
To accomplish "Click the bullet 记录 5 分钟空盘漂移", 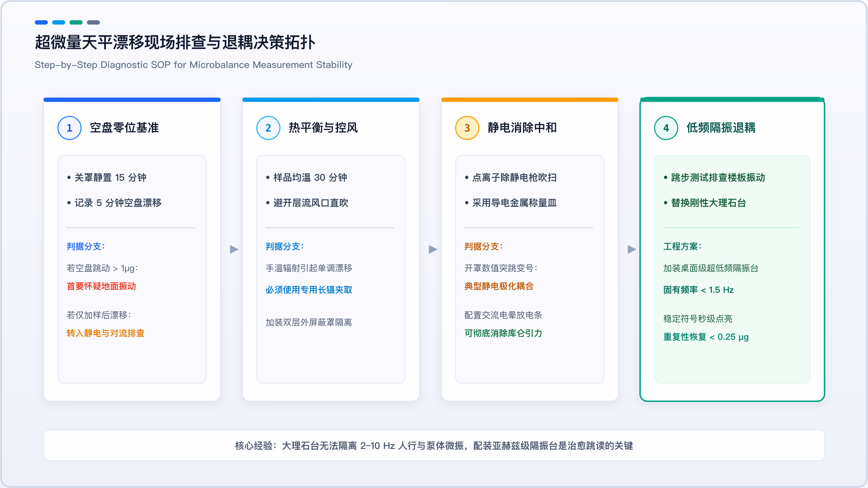I will [x=114, y=203].
